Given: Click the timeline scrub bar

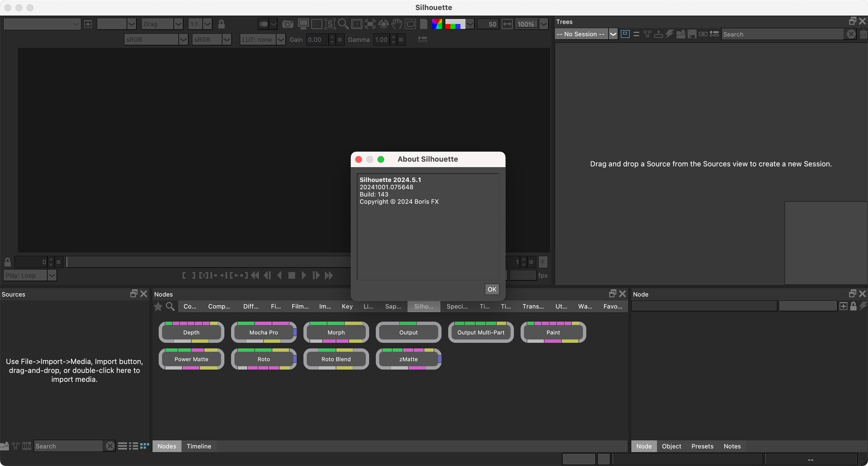Looking at the screenshot, I should pyautogui.click(x=208, y=262).
